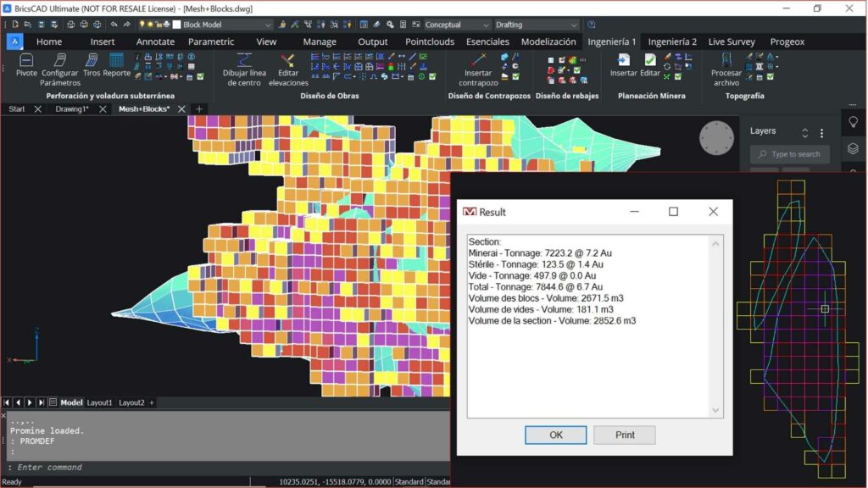Jump to the first layout tab arrow

[x=7, y=402]
